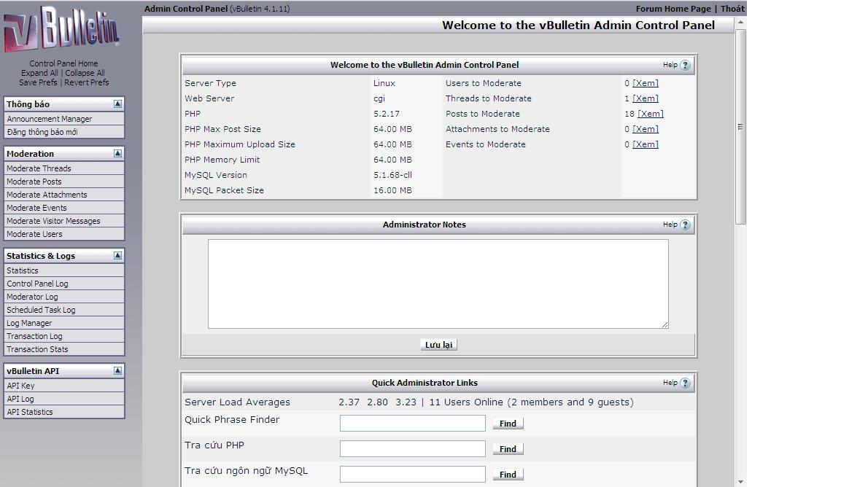Click the Statistics & Logs group title
Screen dimensions: 868x487
click(x=40, y=256)
